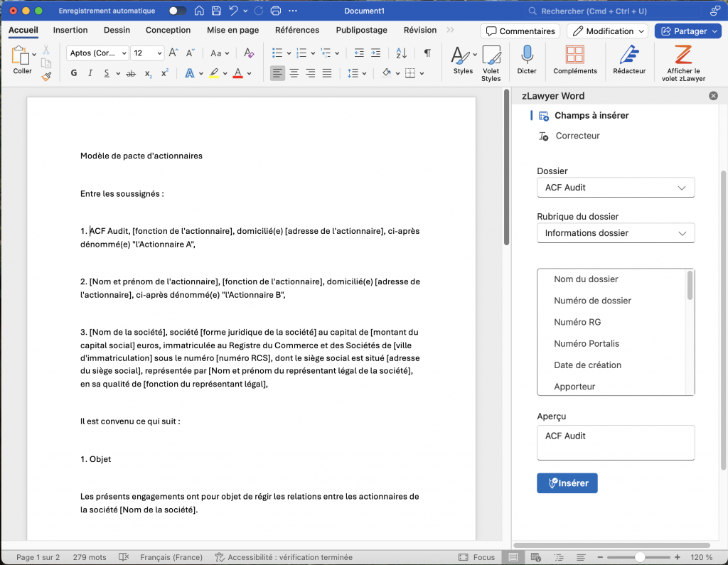
Task: Open the Mise en page tab
Action: coord(232,30)
